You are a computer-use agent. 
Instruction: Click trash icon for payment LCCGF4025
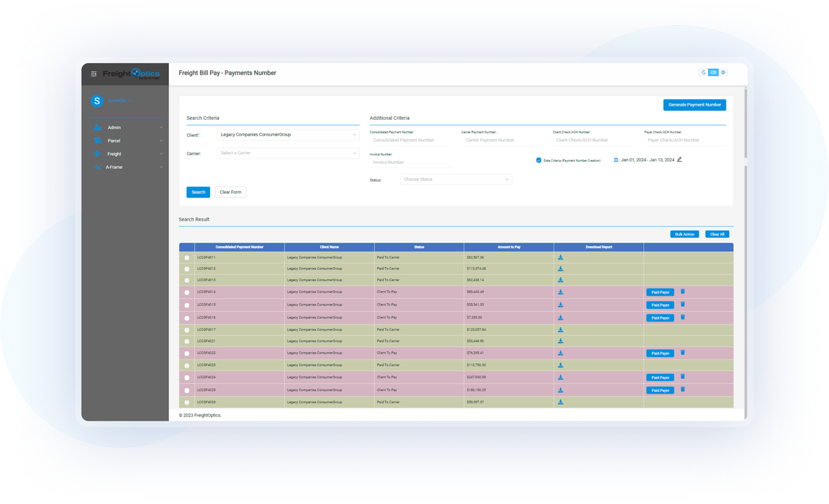683,390
